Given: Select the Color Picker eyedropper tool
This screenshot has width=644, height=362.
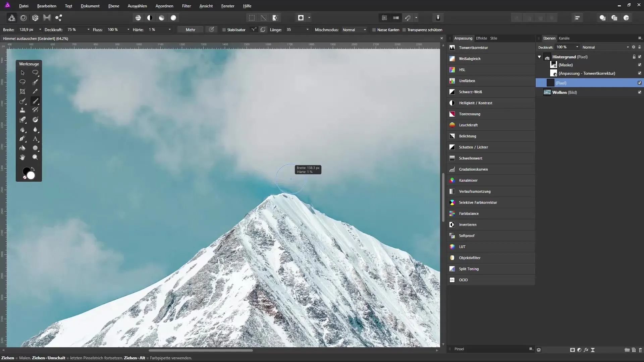Looking at the screenshot, I should (x=35, y=92).
